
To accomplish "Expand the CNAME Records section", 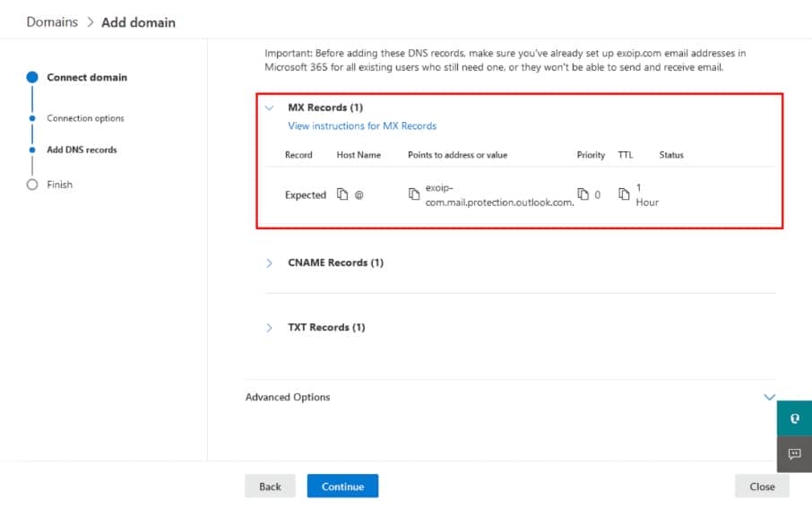I will pyautogui.click(x=270, y=263).
